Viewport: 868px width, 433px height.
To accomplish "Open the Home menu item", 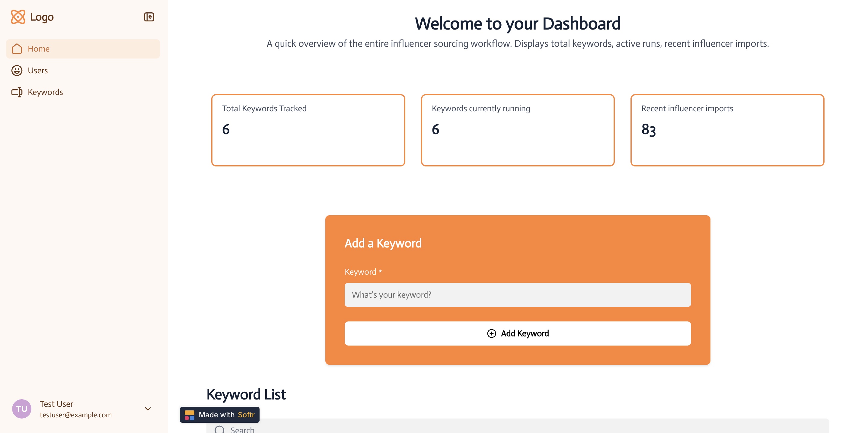I will 83,49.
